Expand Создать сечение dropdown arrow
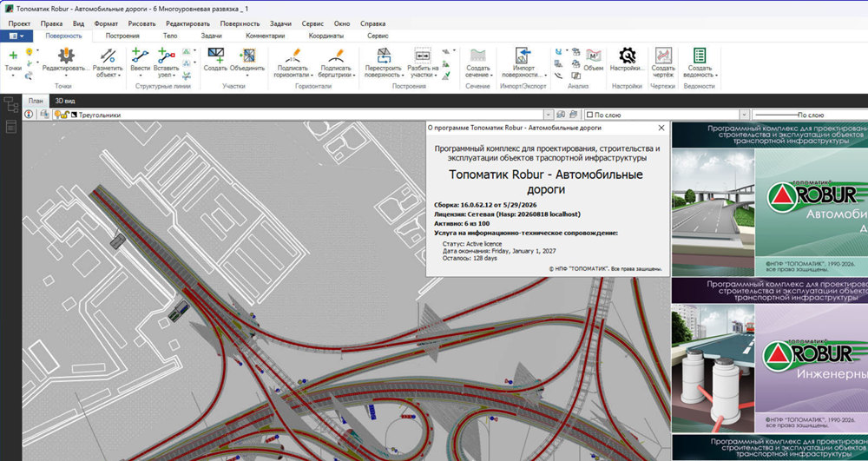 click(491, 76)
